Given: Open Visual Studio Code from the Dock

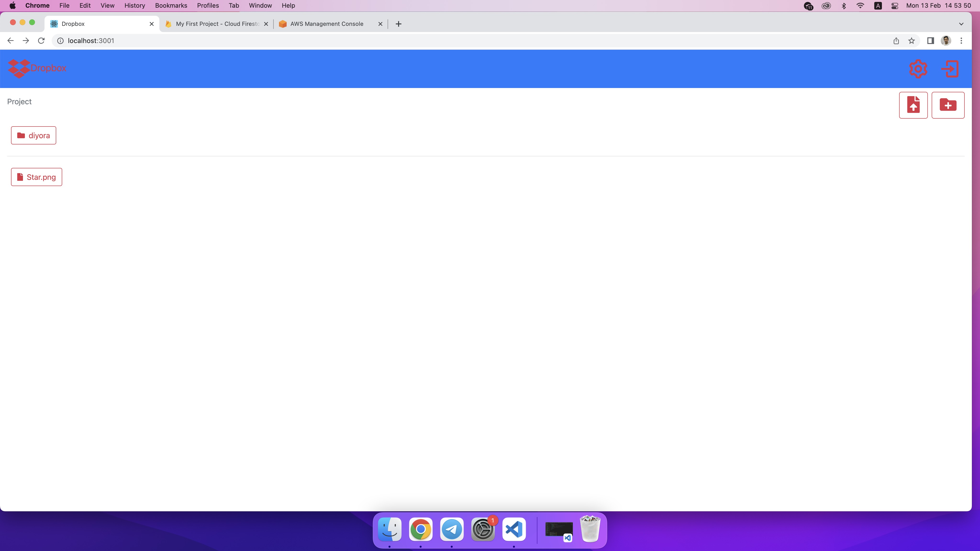Looking at the screenshot, I should [x=514, y=529].
